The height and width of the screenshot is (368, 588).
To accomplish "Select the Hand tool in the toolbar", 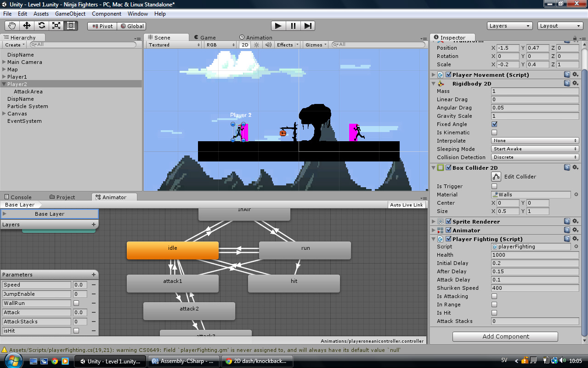I will [x=11, y=26].
